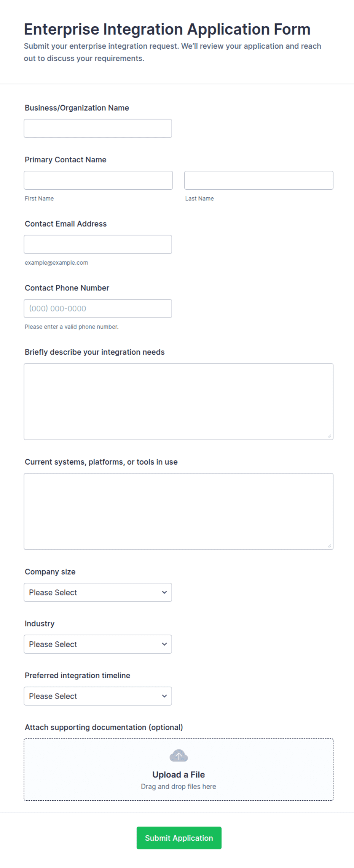Click the integration timeline dropdown chevron
This screenshot has width=354, height=868.
164,696
